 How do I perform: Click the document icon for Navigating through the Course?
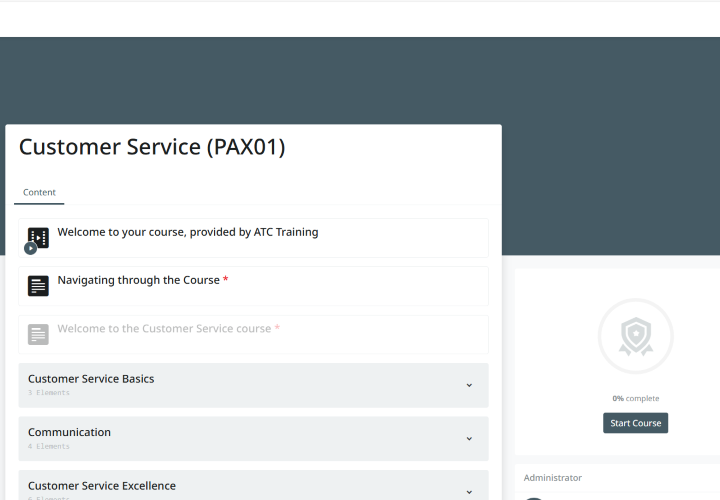click(38, 286)
